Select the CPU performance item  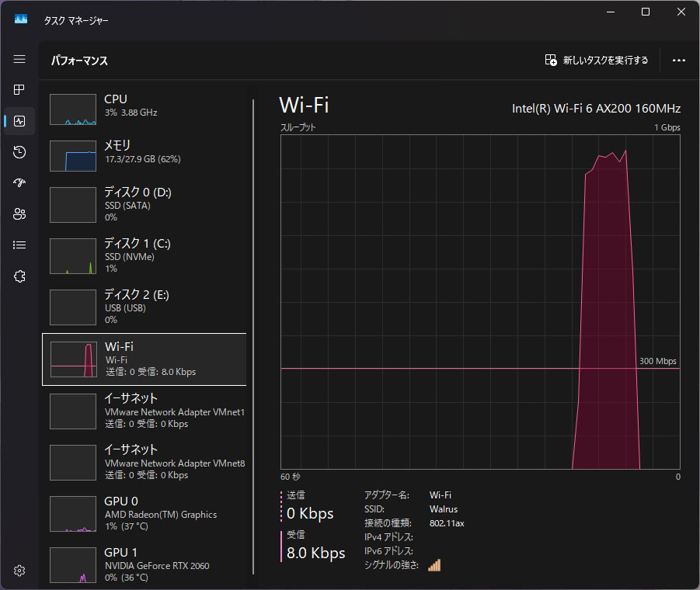(145, 109)
